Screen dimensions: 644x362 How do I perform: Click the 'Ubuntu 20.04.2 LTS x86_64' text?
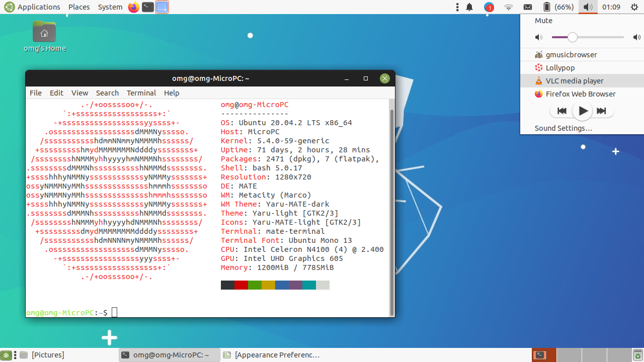click(x=295, y=123)
